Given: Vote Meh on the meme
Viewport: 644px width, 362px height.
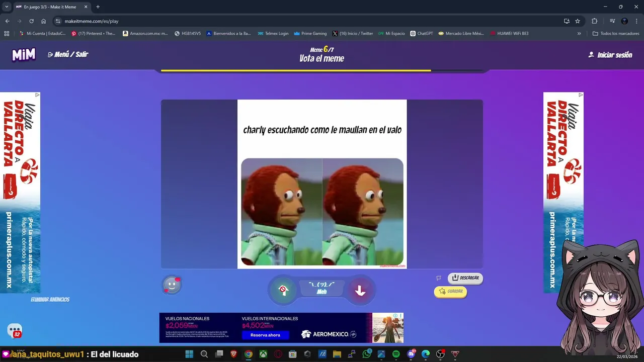Looking at the screenshot, I should coord(321,288).
